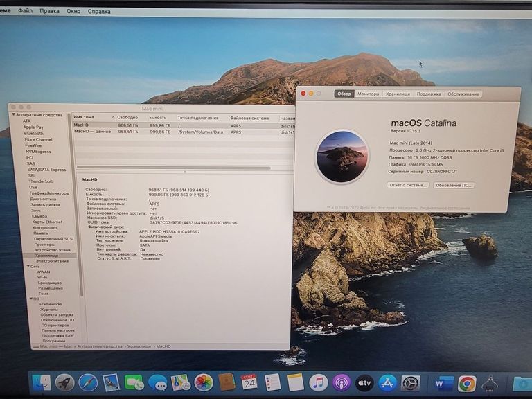Viewport: 532px width, 399px height.
Task: Select the MacHD — данные volume row
Action: click(184, 132)
